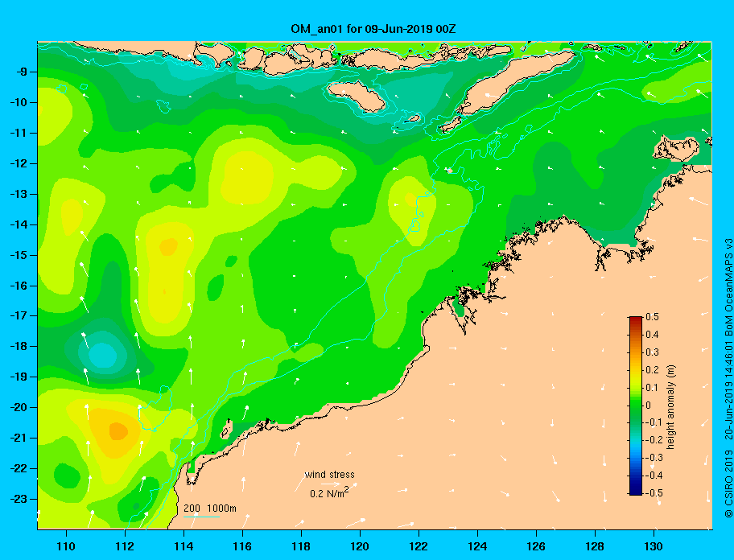
Task: Click the map title 'OM_an01 for 09-Jun-2019 00Z'
Action: click(373, 29)
